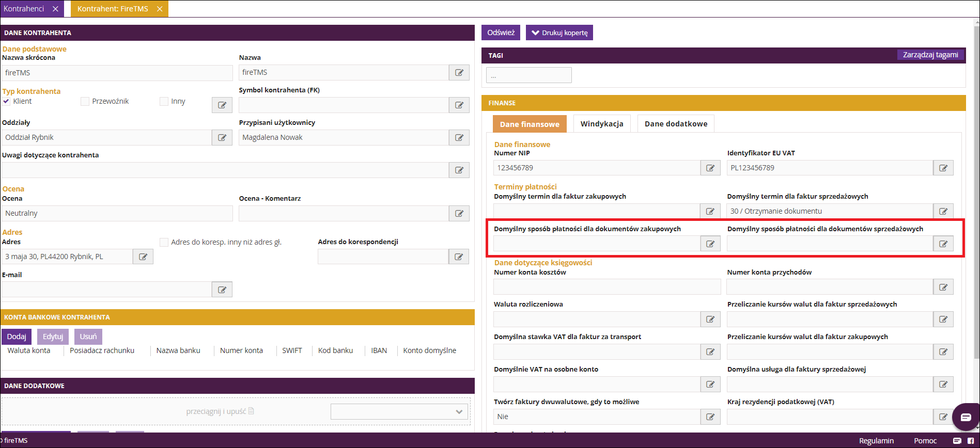
Task: Add a bank account with Dodaj
Action: tap(17, 337)
